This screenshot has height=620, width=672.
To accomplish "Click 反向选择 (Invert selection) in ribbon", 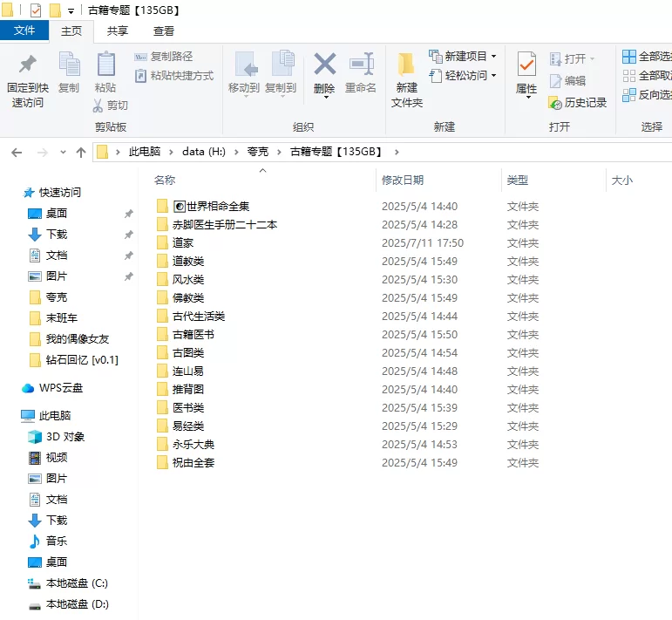I will pyautogui.click(x=647, y=95).
